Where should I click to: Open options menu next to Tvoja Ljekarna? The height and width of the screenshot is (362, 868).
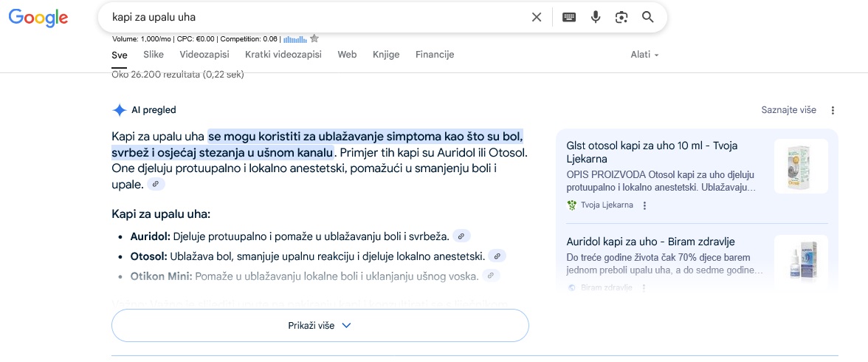click(x=644, y=205)
